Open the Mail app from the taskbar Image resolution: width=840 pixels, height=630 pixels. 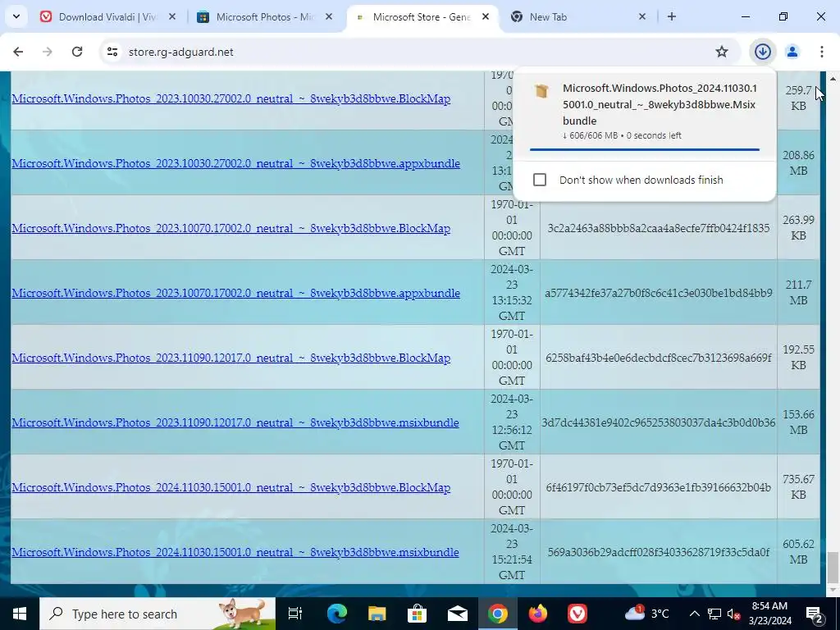tap(457, 614)
